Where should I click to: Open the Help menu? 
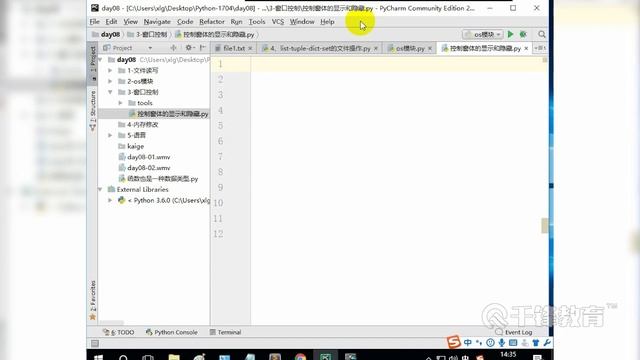click(x=327, y=22)
